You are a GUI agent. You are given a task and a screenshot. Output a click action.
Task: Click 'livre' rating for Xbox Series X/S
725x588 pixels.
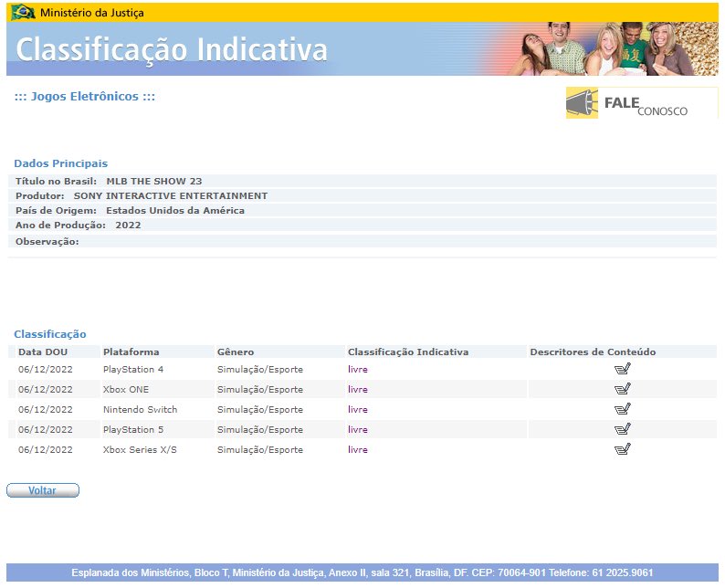click(x=358, y=450)
